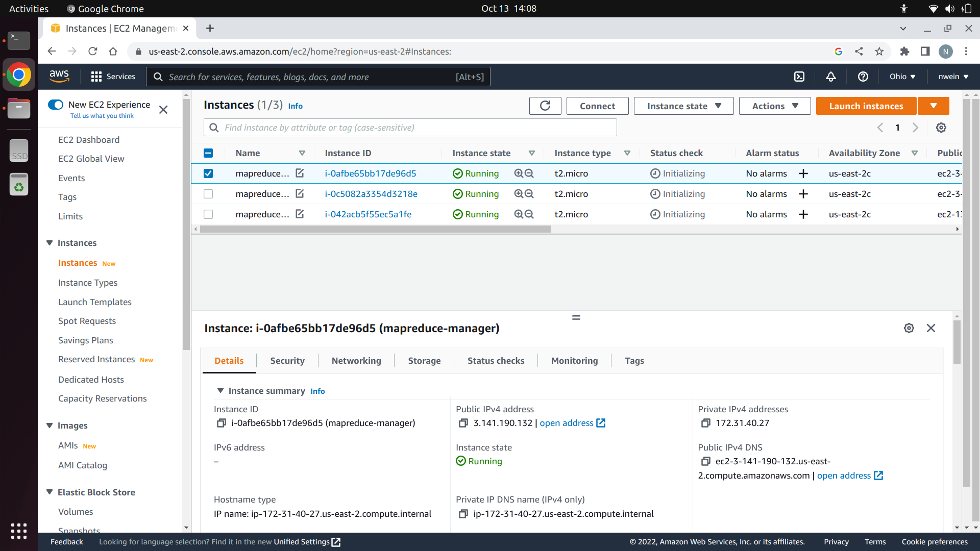
Task: Add alarm plus icon for first instance
Action: pyautogui.click(x=803, y=173)
